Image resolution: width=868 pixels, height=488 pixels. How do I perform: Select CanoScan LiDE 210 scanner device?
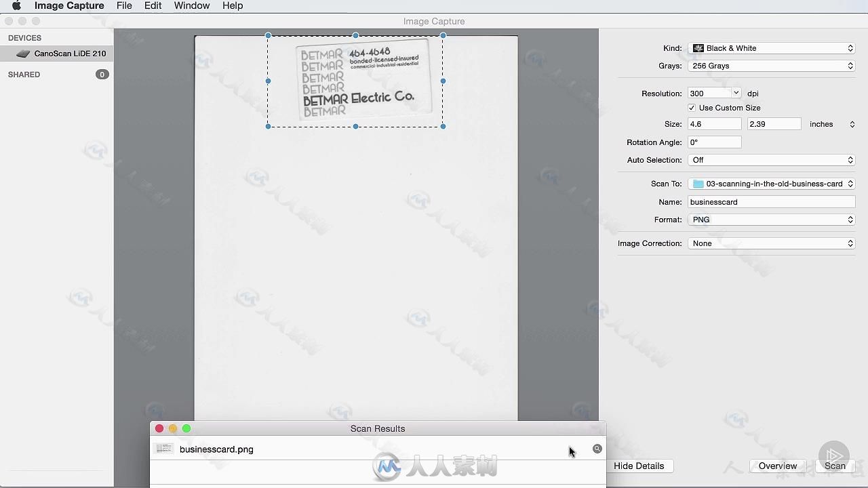[x=57, y=54]
